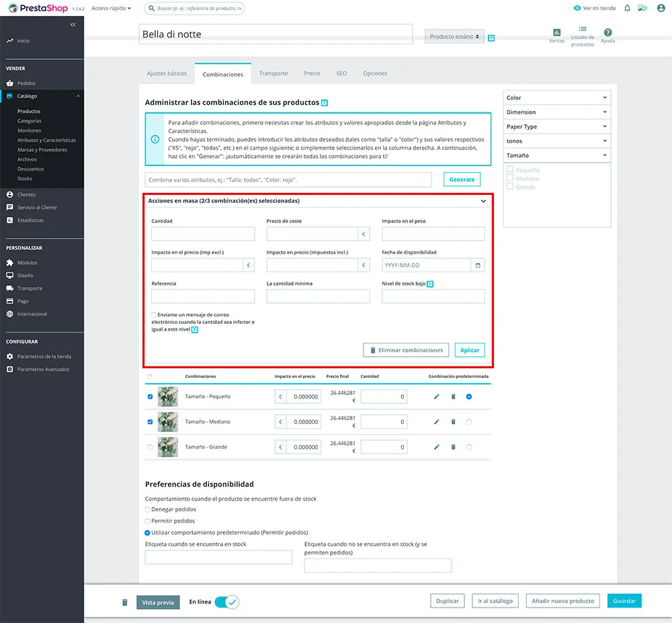Delete Tamaño - Mediano combination trash
The image size is (672, 623).
[453, 422]
